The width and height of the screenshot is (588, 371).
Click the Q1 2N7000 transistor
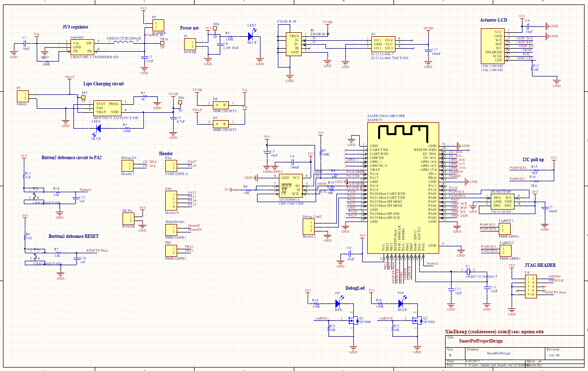[353, 320]
